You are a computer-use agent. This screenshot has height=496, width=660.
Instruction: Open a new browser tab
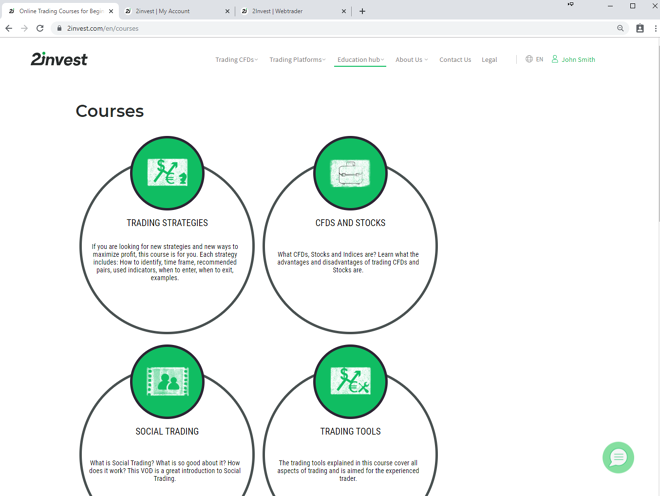(362, 11)
